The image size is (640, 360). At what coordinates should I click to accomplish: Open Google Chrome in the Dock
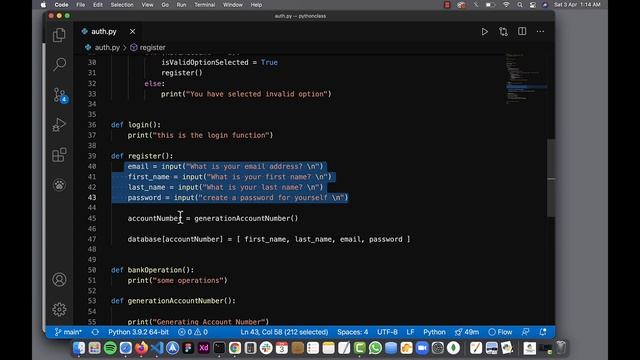pos(235,348)
